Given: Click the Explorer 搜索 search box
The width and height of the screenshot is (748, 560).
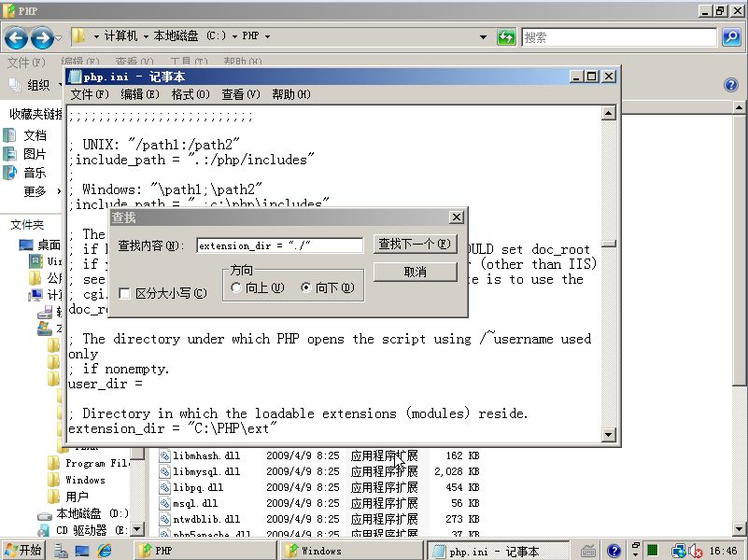Looking at the screenshot, I should 620,37.
